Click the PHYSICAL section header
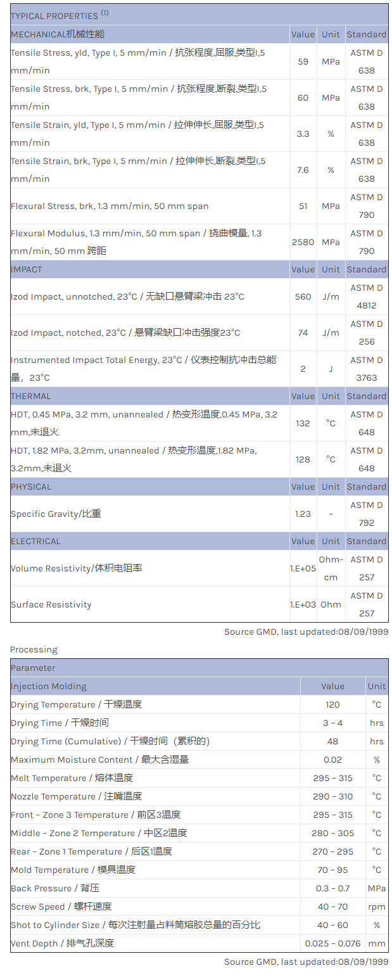The image size is (392, 980). pyautogui.click(x=31, y=487)
